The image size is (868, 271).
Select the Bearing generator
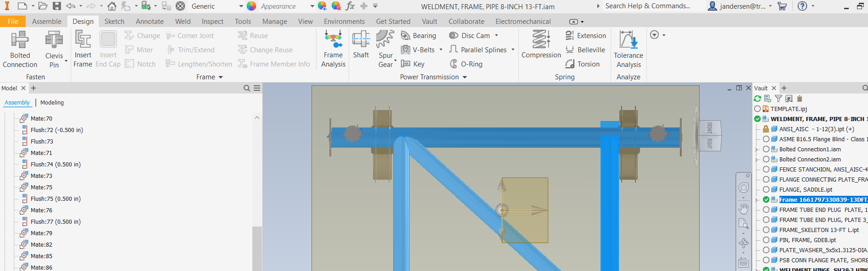click(x=418, y=36)
